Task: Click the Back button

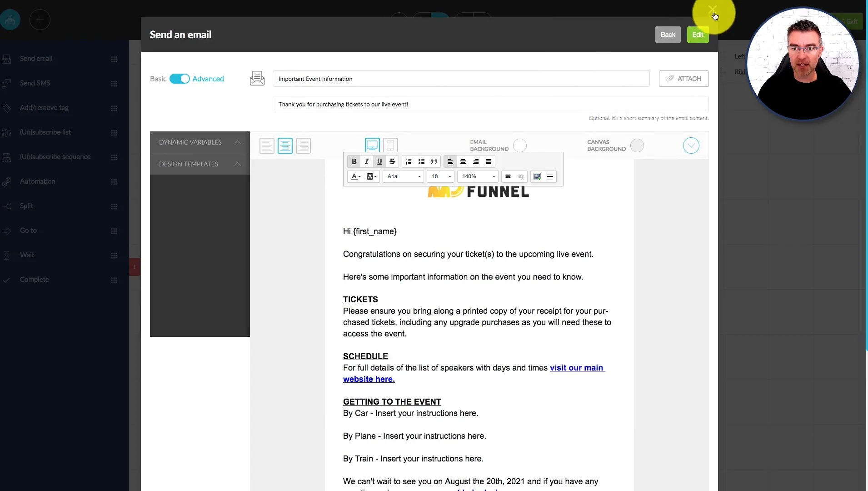Action: click(x=667, y=34)
